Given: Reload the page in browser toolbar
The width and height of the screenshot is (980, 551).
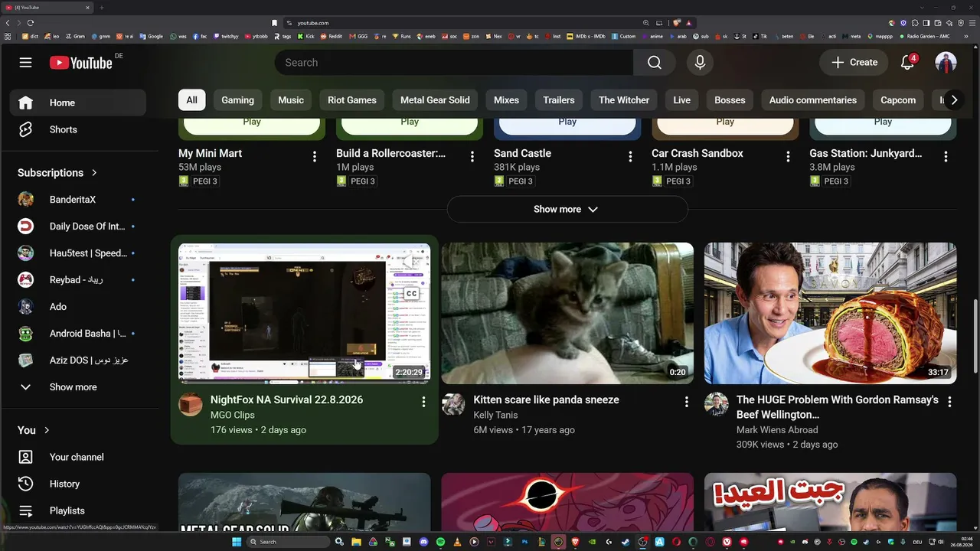Looking at the screenshot, I should click(x=31, y=23).
